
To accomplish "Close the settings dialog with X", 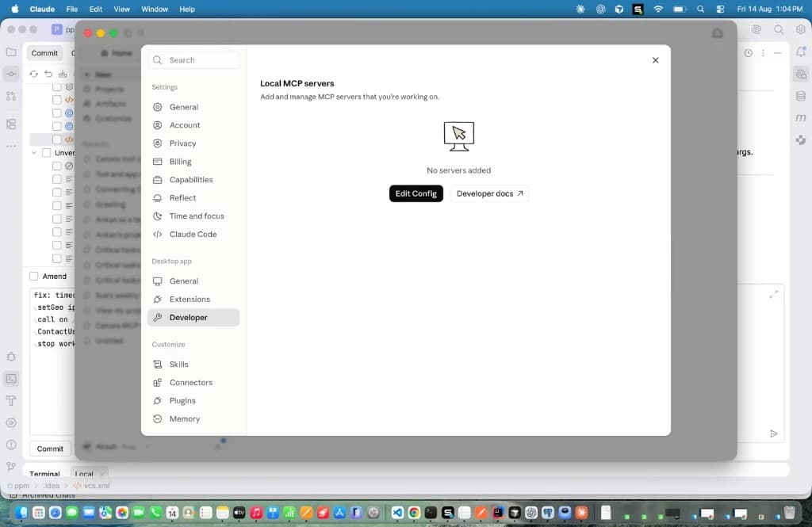I will [x=655, y=60].
